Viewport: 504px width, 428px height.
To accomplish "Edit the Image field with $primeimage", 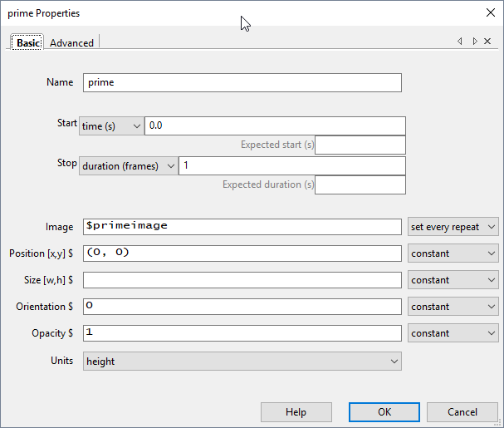I will pos(242,227).
